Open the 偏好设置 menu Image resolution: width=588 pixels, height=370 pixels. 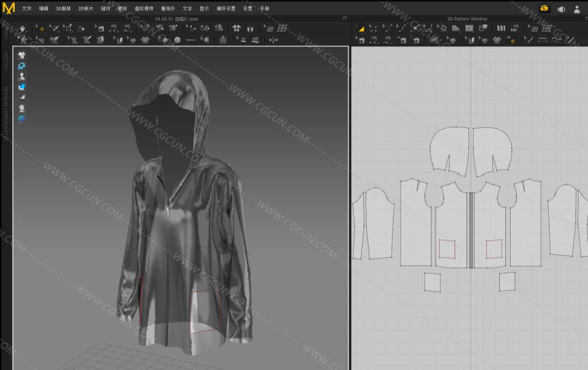[x=226, y=9]
